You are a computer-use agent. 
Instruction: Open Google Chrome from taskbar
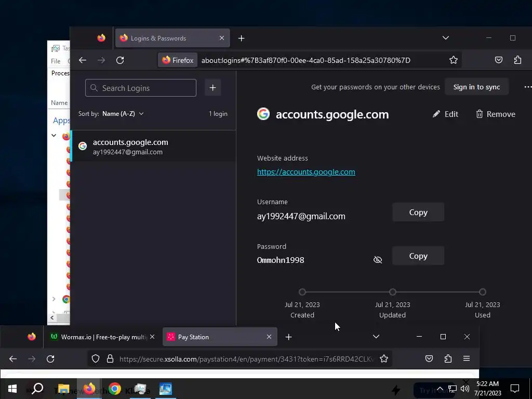pyautogui.click(x=115, y=389)
